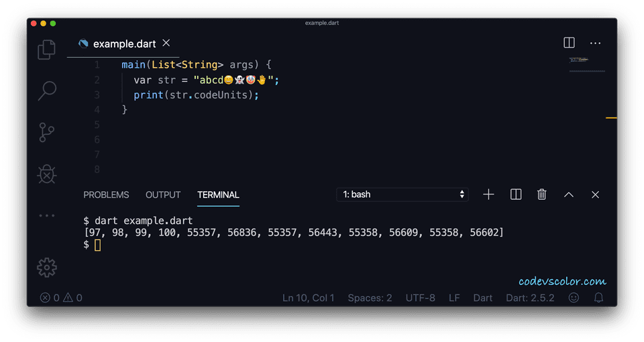Switch to the PROBLEMS tab
This screenshot has height=342, width=644.
(106, 195)
